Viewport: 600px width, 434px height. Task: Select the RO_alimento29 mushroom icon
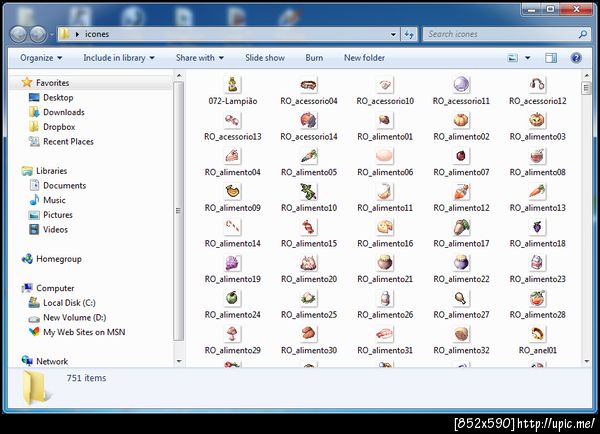click(232, 334)
